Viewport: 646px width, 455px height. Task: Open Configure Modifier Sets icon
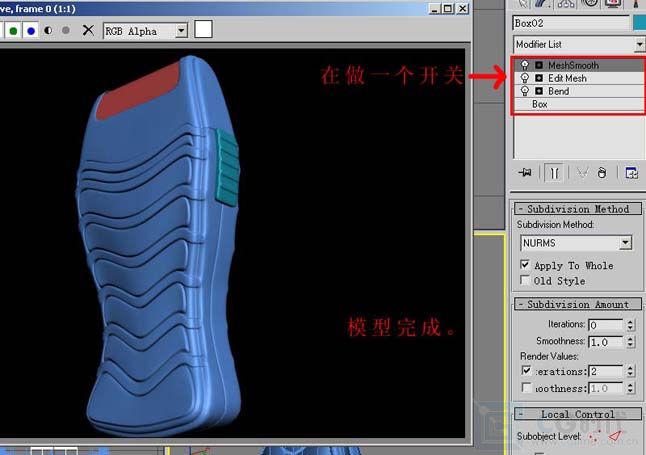pos(631,173)
